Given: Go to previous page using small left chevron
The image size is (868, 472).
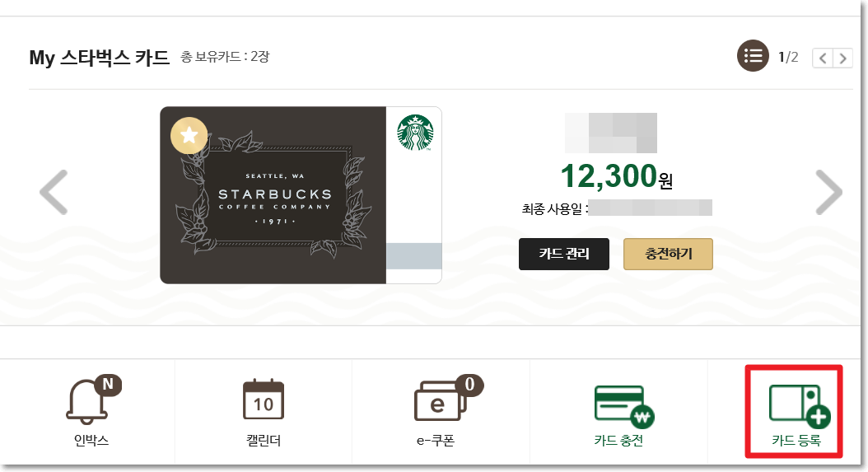Looking at the screenshot, I should tap(823, 58).
